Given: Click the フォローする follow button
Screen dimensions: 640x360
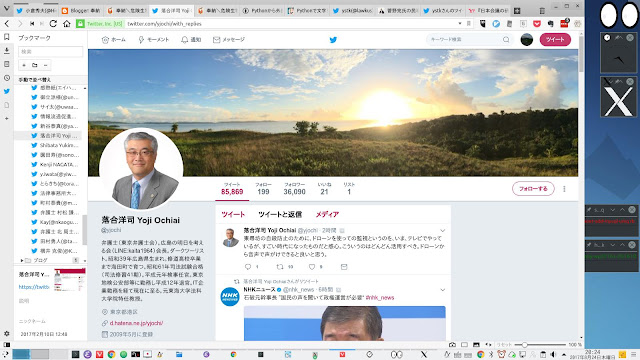Looking at the screenshot, I should click(x=533, y=189).
